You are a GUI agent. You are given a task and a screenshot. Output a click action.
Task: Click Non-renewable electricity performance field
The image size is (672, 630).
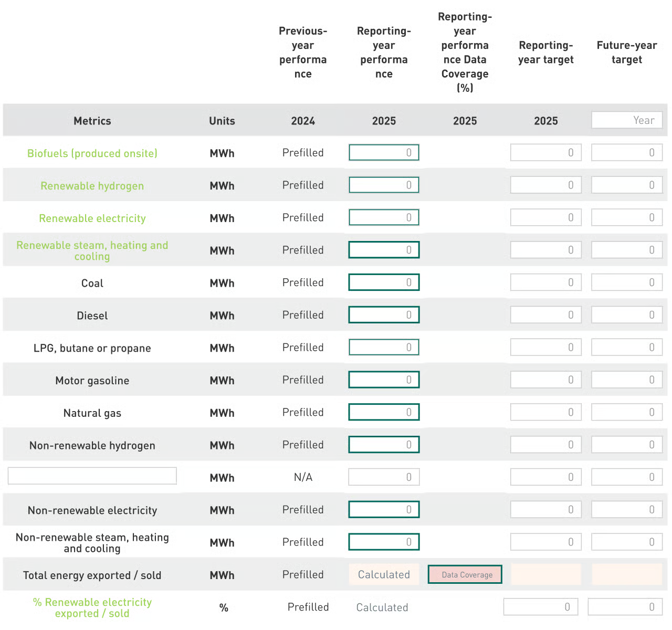[x=384, y=510]
